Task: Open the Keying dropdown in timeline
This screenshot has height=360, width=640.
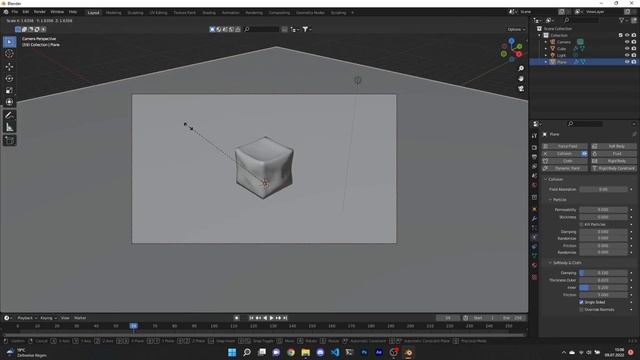Action: click(x=48, y=318)
